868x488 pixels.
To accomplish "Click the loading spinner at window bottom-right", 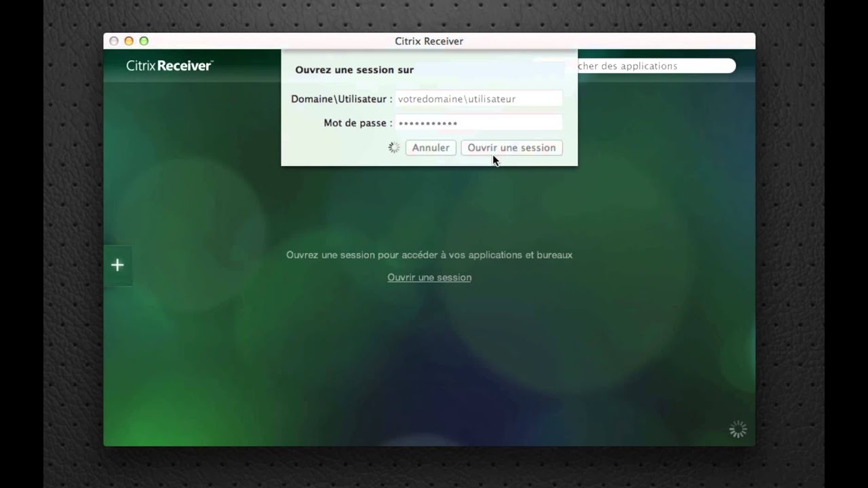I will pyautogui.click(x=738, y=429).
